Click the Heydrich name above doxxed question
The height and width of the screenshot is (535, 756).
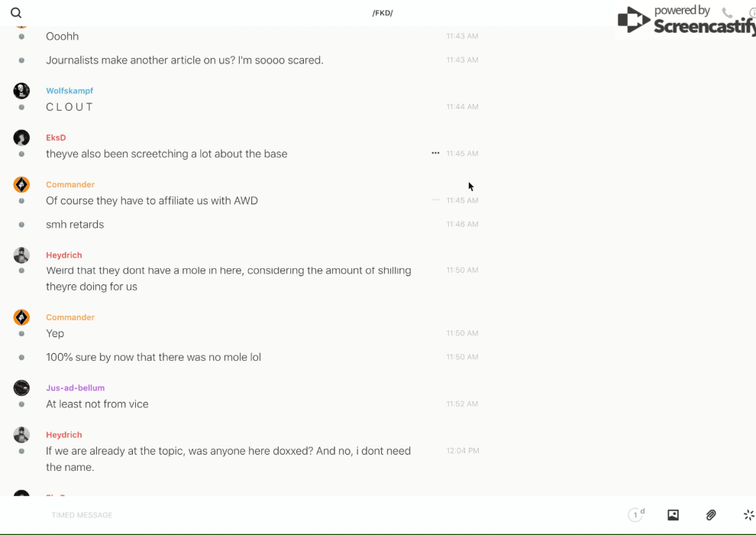[63, 435]
